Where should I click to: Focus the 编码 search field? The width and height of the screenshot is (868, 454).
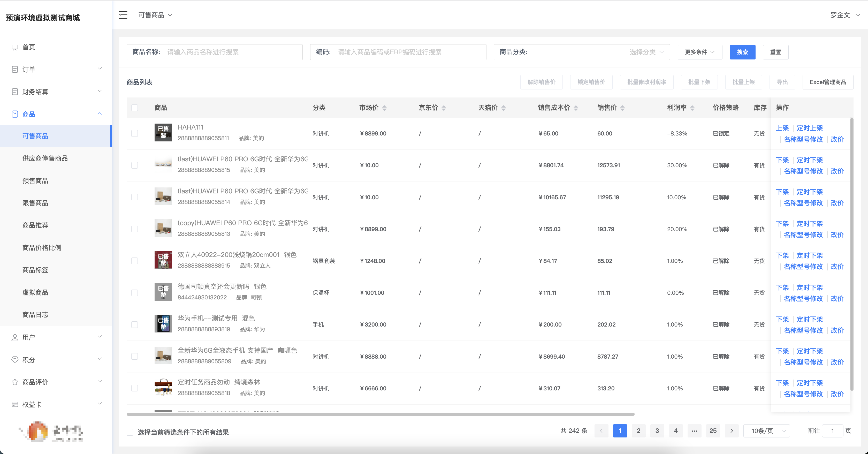click(x=398, y=52)
